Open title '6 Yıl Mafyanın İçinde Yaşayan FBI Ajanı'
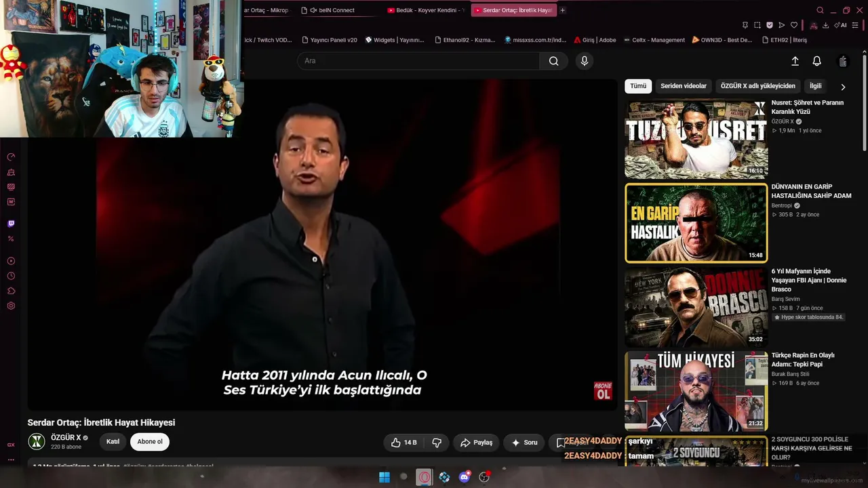Image resolution: width=868 pixels, height=488 pixels. click(809, 280)
